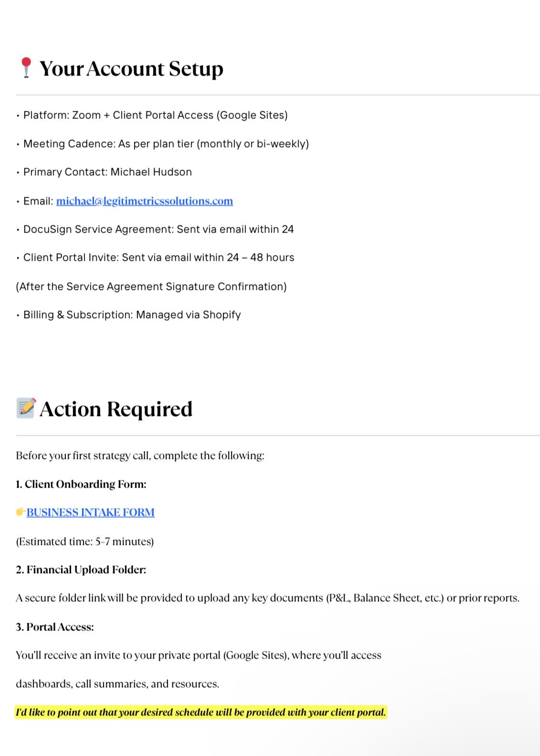
Task: Click the Client Onboarding Form step title
Action: tap(81, 484)
